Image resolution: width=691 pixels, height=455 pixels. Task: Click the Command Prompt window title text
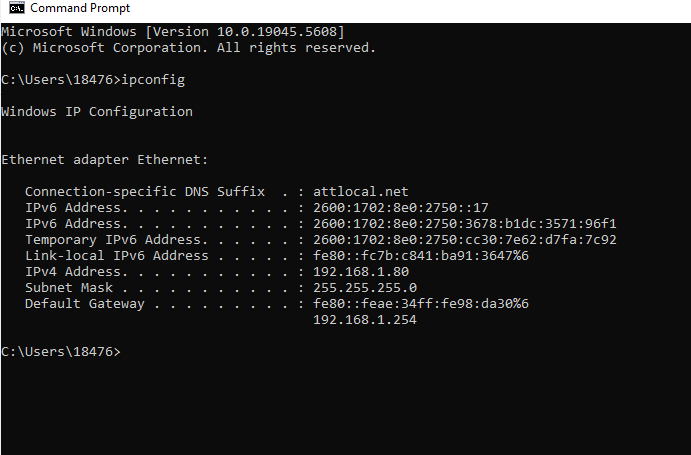click(80, 8)
